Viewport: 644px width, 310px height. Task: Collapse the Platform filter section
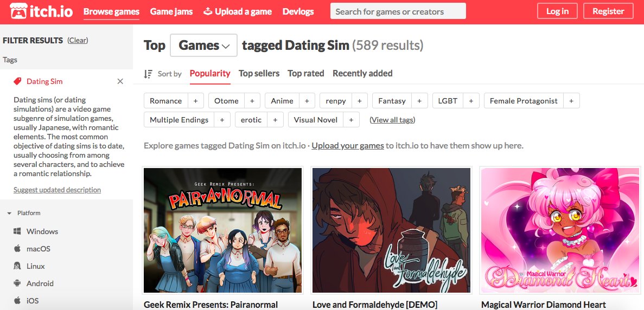(9, 213)
